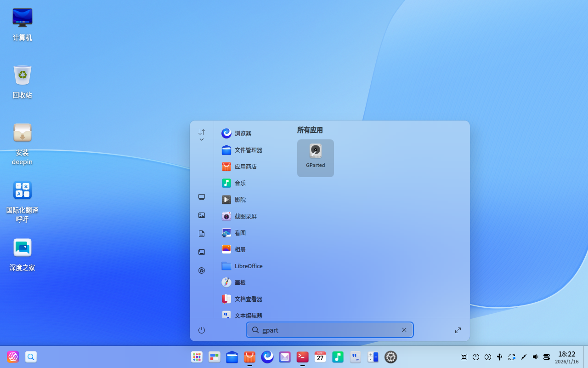Select the System category in launcher sidebar
This screenshot has width=588, height=368.
[201, 270]
